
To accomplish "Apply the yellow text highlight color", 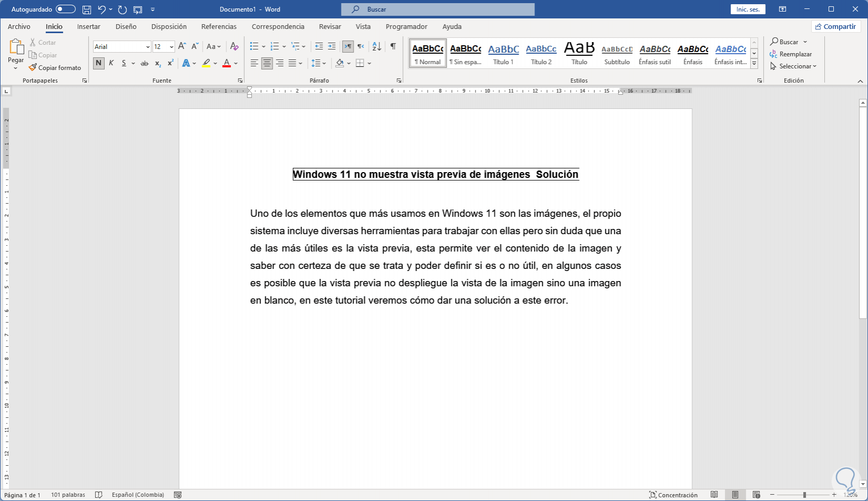I will tap(206, 63).
